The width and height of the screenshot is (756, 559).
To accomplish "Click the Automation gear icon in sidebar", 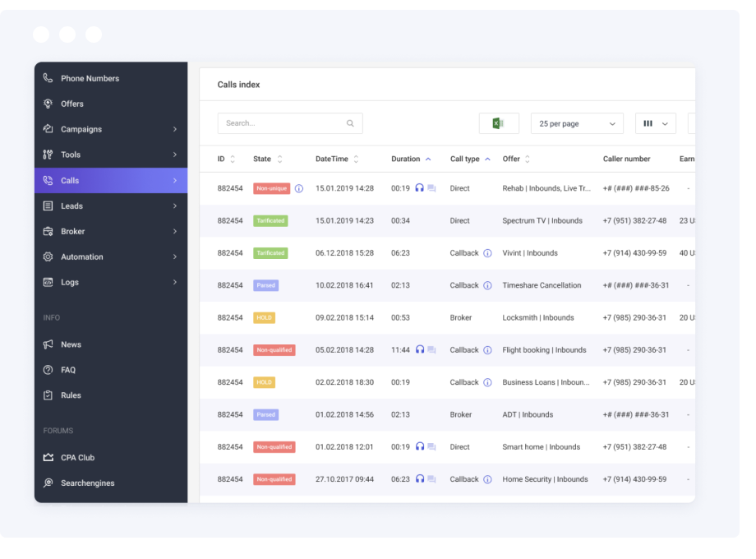I will pyautogui.click(x=48, y=256).
